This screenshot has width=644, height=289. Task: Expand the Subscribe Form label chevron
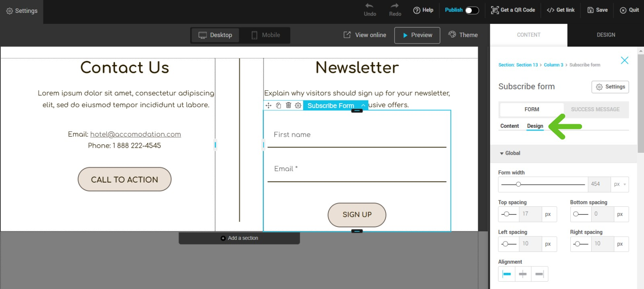(x=363, y=106)
